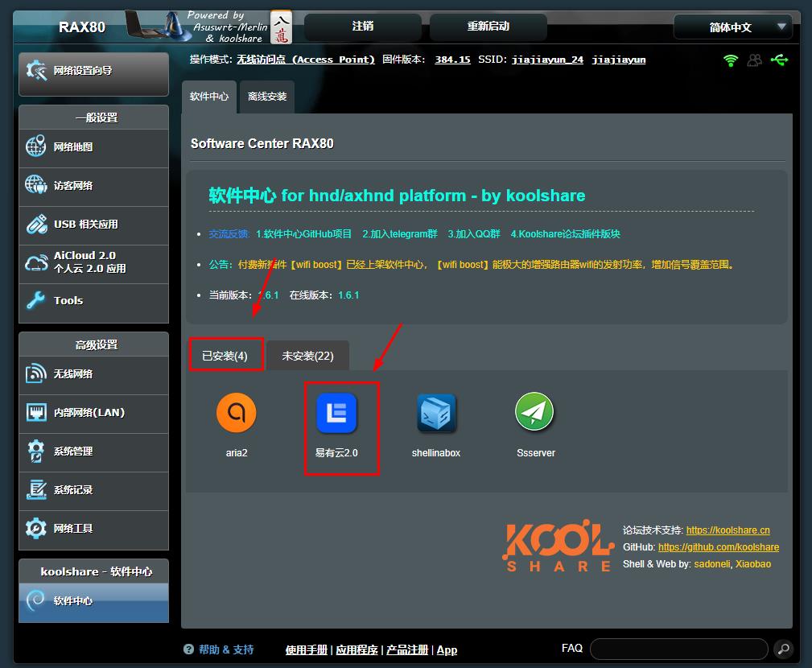Click the FAQ search magnifier icon
Screen dimensions: 812x668
784,649
